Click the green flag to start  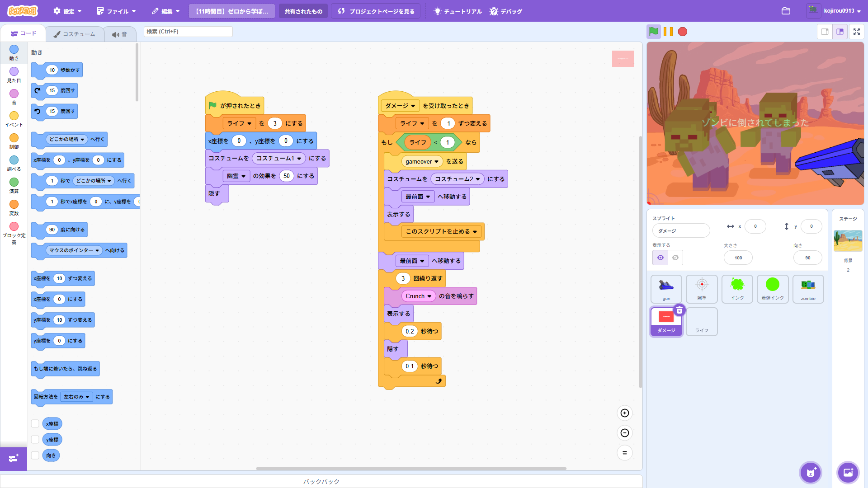coord(653,32)
